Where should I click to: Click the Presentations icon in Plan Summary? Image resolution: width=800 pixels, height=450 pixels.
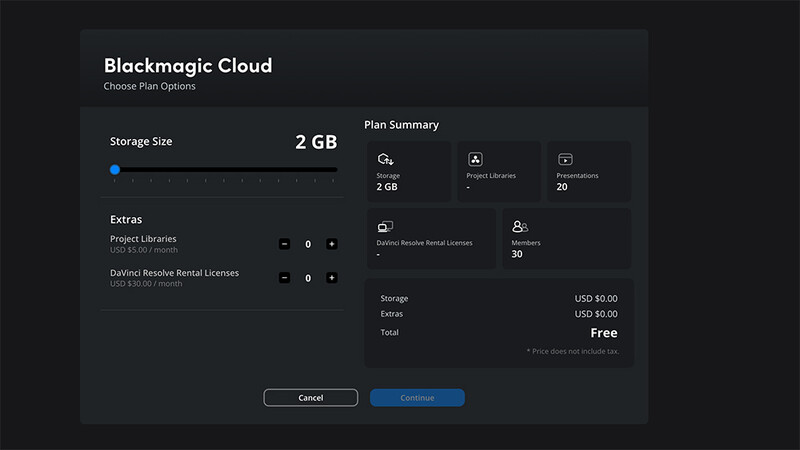click(565, 159)
